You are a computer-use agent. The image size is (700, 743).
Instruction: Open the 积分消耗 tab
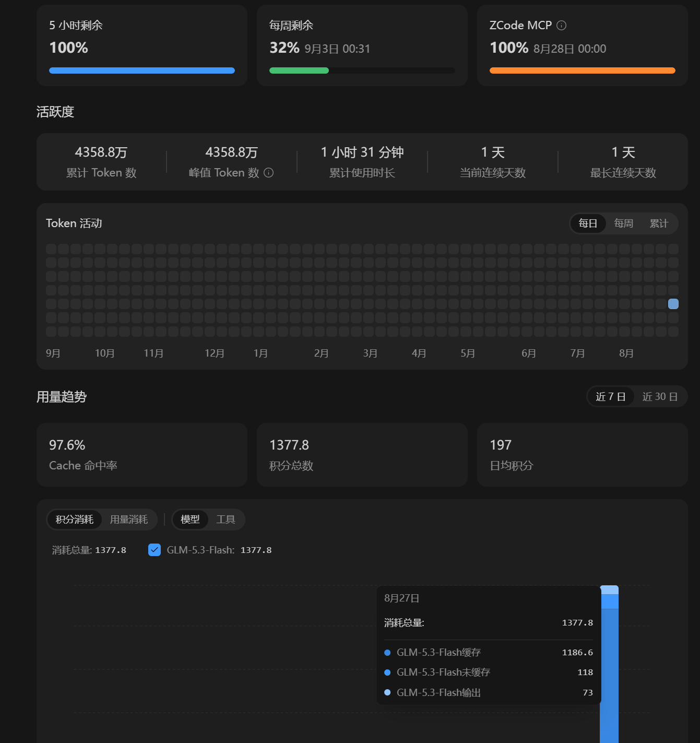tap(75, 520)
